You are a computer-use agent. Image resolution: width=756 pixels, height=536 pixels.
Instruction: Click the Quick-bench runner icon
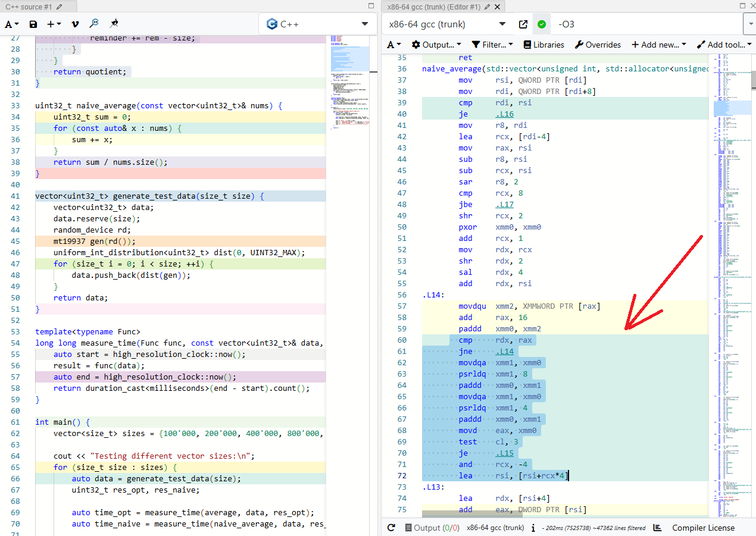114,24
